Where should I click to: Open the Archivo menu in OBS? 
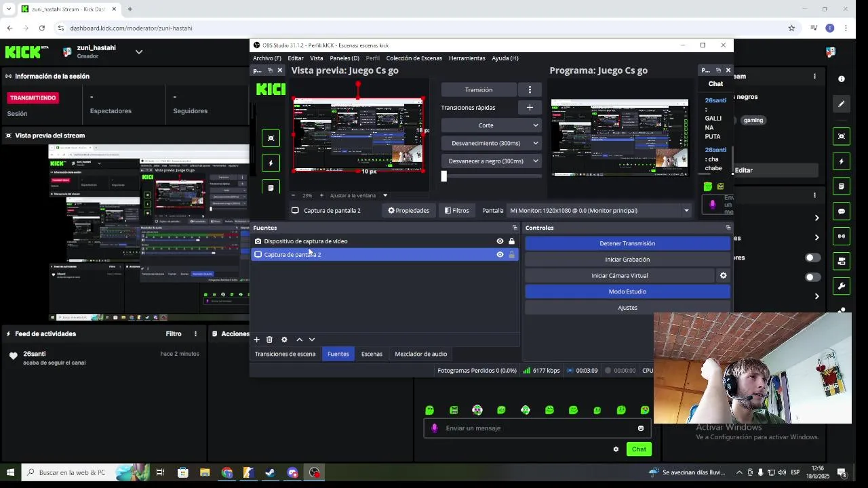267,58
